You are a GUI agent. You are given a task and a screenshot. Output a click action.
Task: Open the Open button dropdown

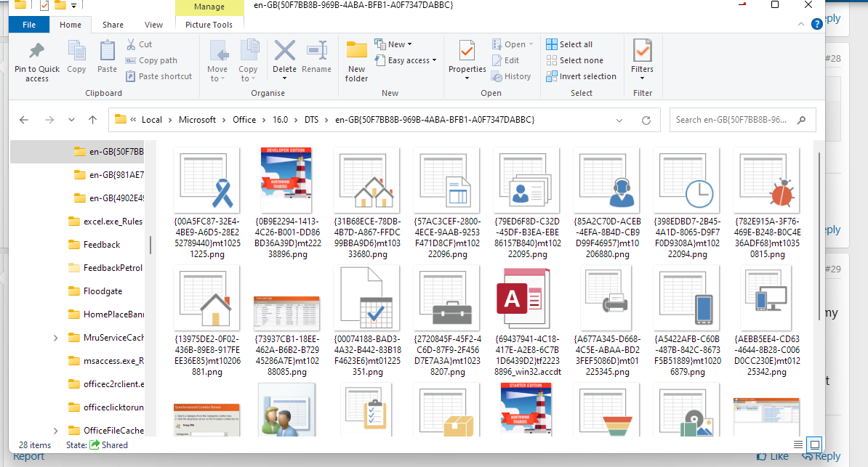531,44
